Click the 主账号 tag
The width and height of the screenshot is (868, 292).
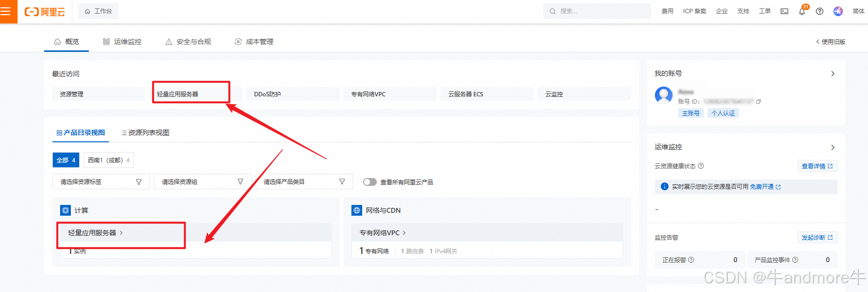691,113
